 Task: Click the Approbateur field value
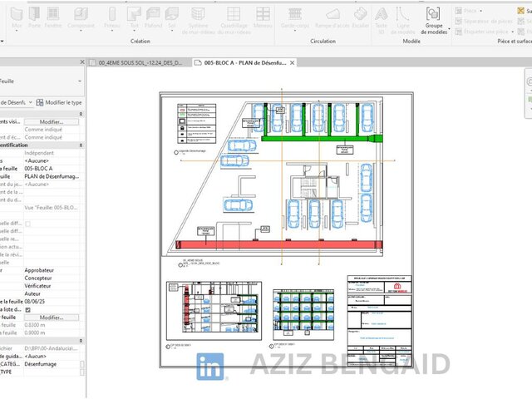40,270
